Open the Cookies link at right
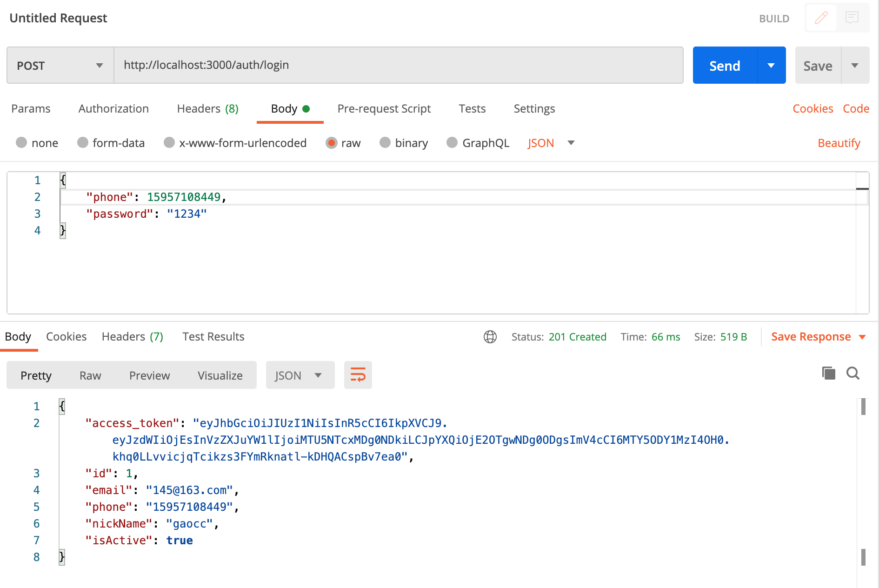The height and width of the screenshot is (588, 879). pyautogui.click(x=812, y=108)
